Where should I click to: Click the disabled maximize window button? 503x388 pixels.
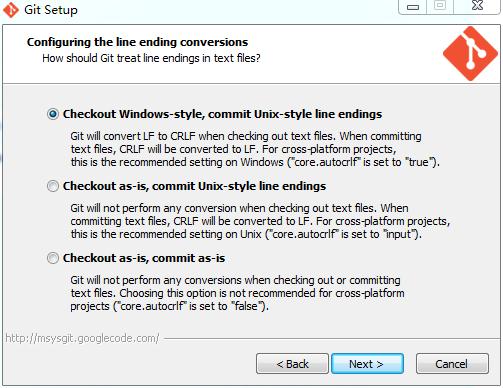coord(440,7)
